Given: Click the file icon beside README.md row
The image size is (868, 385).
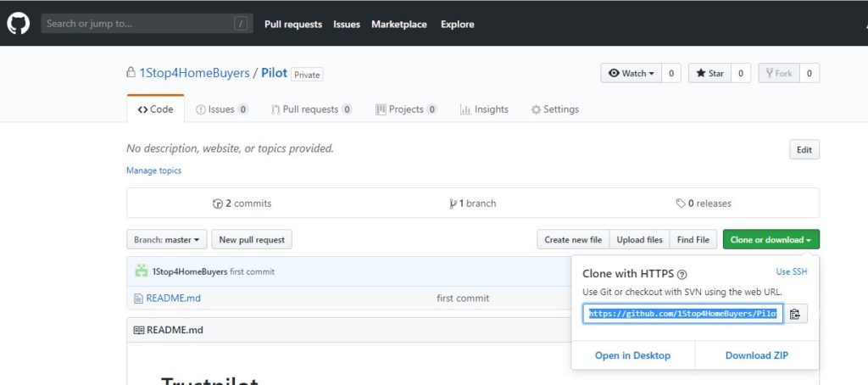Looking at the screenshot, I should click(138, 299).
